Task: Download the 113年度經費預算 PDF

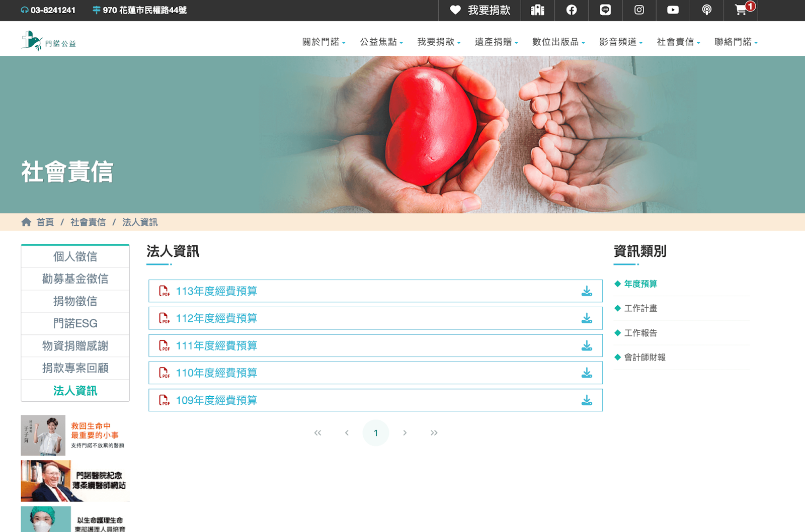Action: pos(586,290)
